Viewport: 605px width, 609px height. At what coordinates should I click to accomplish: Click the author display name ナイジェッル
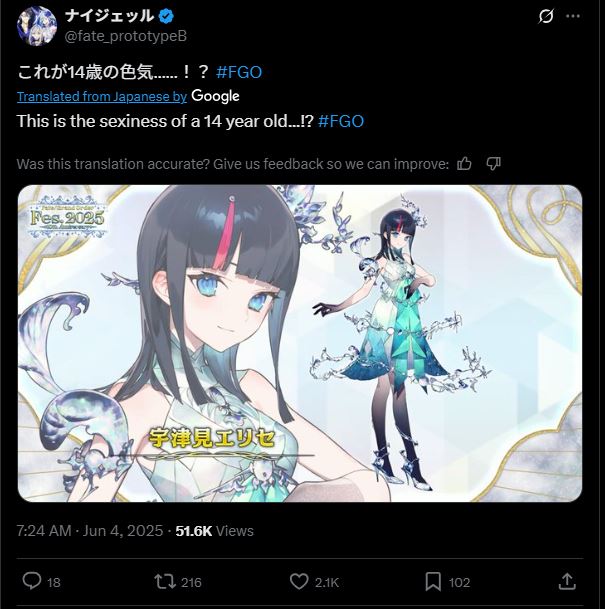point(110,16)
